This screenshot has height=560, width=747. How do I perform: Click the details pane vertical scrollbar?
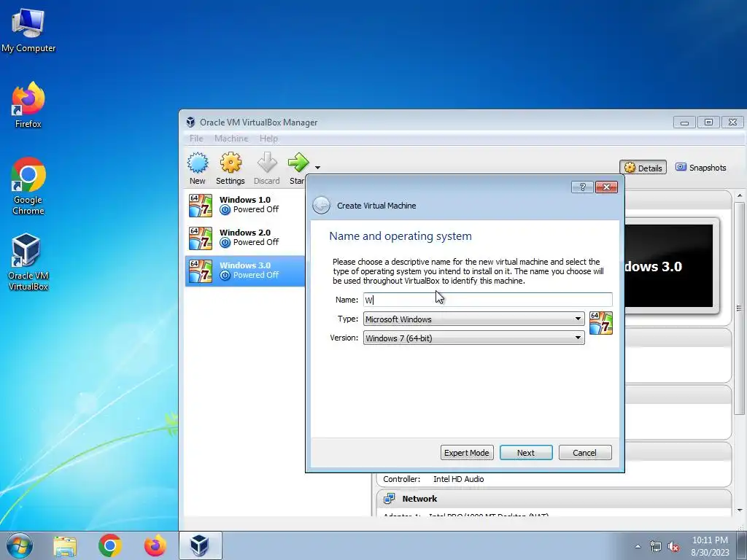click(740, 308)
